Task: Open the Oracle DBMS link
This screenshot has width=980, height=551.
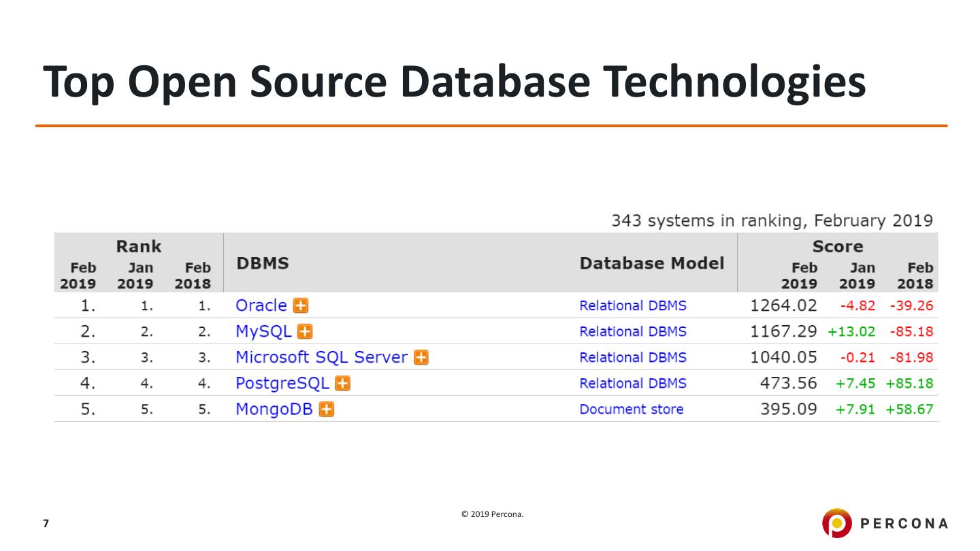Action: pos(261,306)
